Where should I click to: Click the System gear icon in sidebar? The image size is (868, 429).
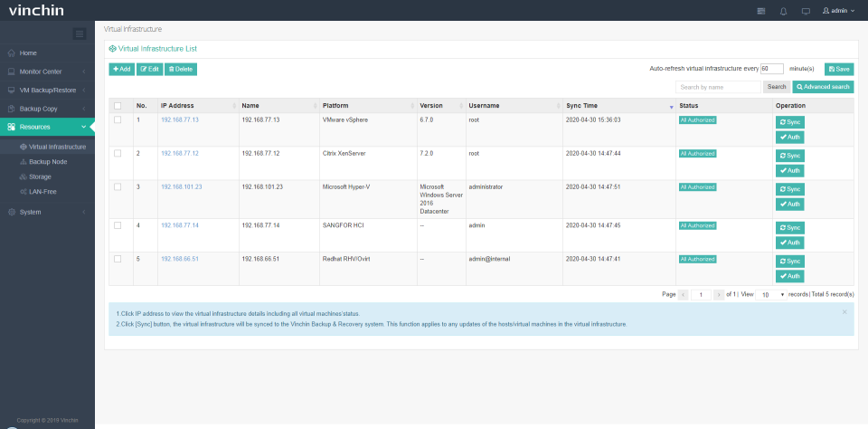click(12, 212)
